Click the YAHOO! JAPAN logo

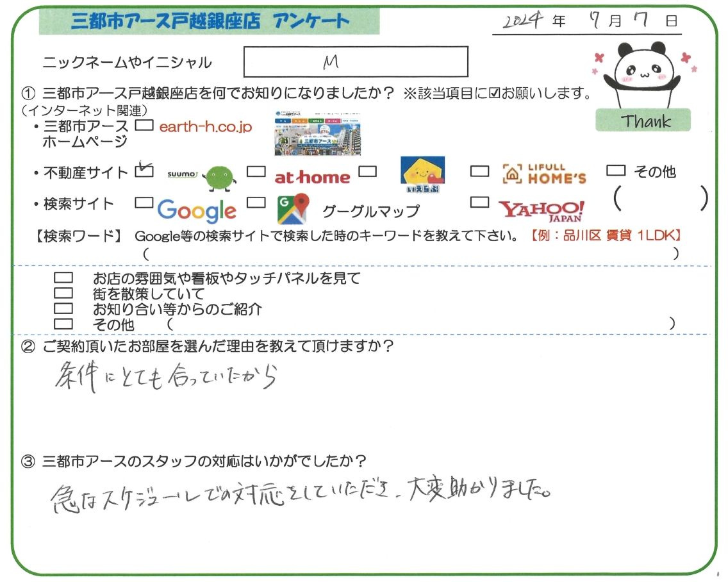tap(542, 212)
